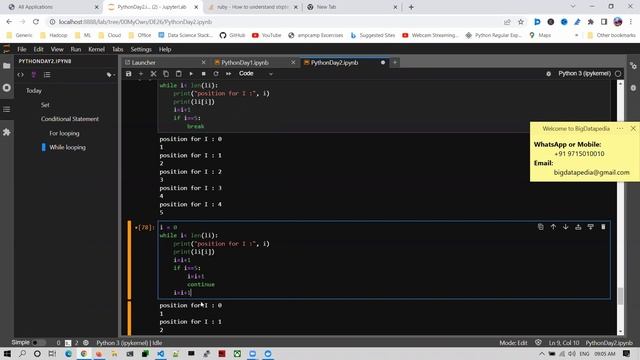Bookmark this page with the star icon
This screenshot has width=640, height=360.
pyautogui.click(x=521, y=22)
